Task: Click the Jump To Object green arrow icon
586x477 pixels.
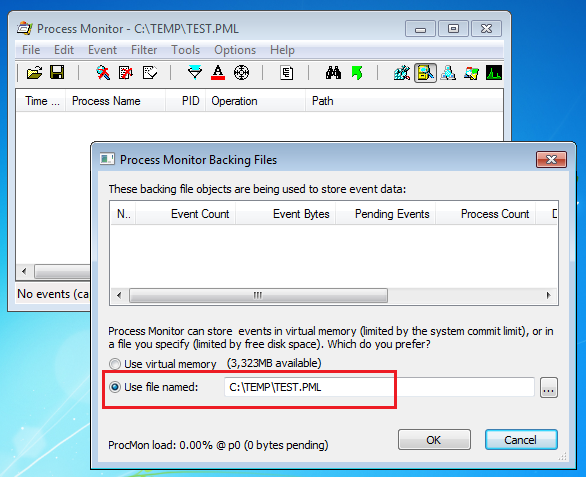Action: click(357, 73)
